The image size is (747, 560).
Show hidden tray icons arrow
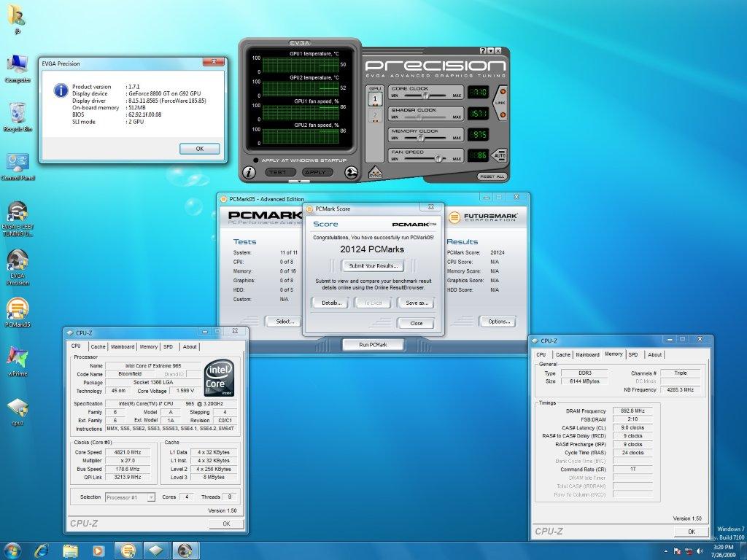[x=665, y=551]
